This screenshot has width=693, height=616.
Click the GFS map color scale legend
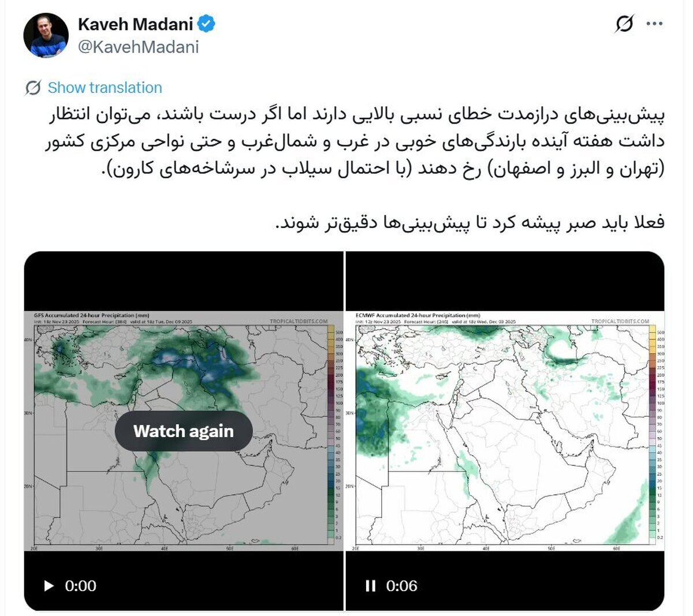[x=331, y=433]
